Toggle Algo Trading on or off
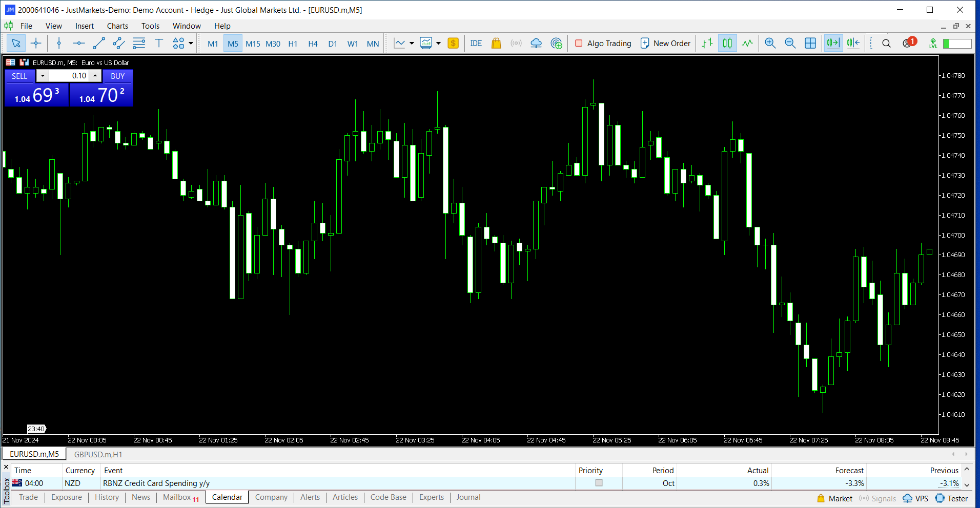This screenshot has width=980, height=508. click(x=603, y=44)
